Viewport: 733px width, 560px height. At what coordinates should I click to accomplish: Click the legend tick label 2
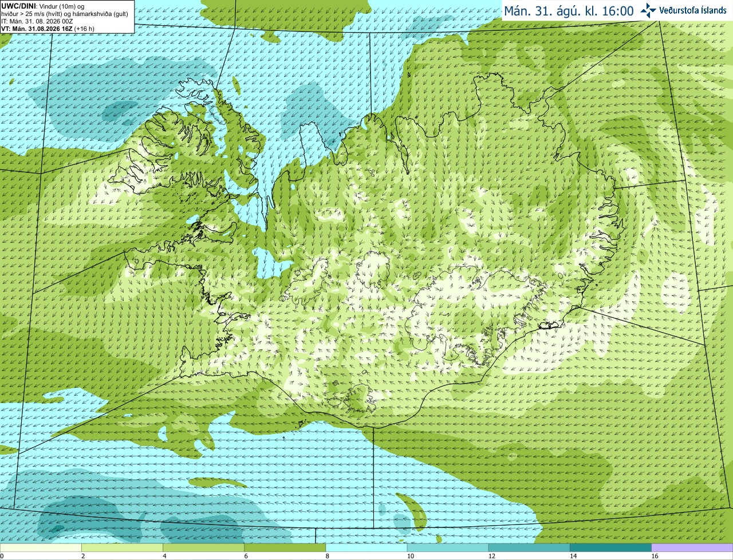83,556
